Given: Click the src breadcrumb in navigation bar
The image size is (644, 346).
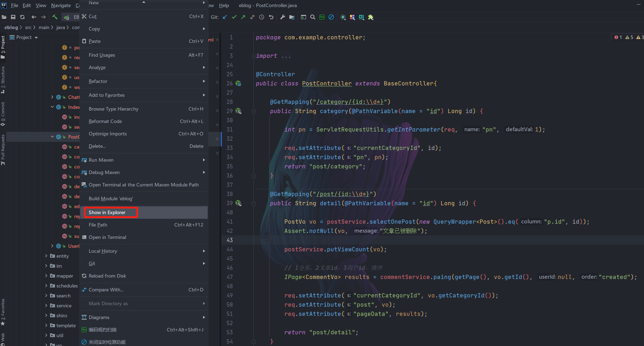Looking at the screenshot, I should click(x=28, y=27).
